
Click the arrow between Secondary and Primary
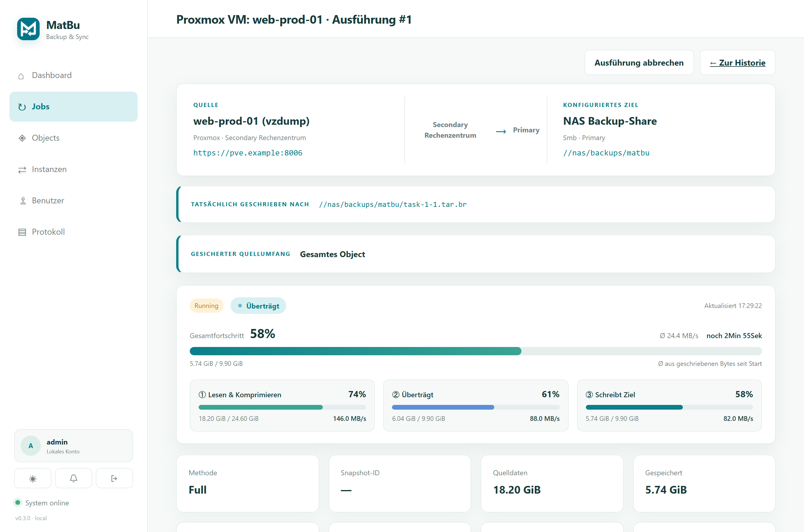click(501, 131)
